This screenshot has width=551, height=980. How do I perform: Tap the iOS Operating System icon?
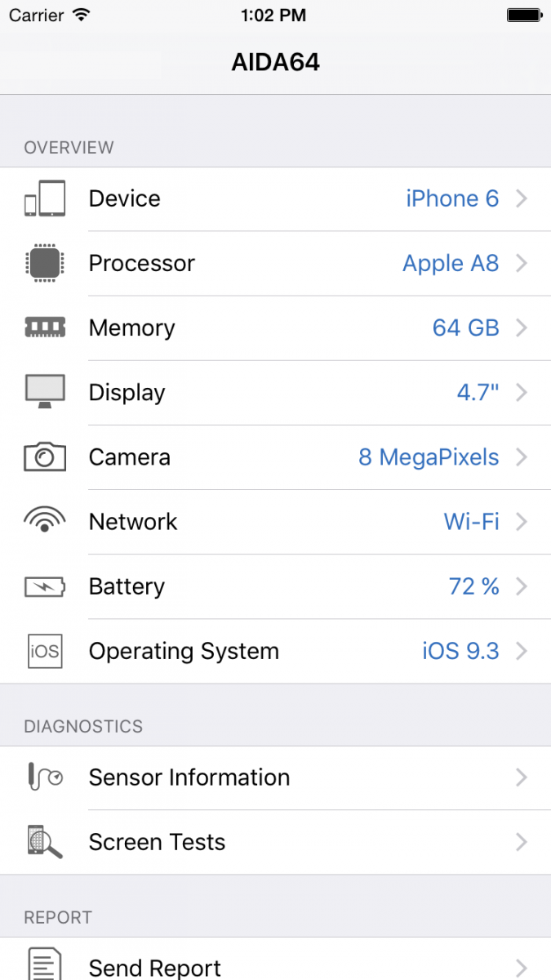(44, 651)
